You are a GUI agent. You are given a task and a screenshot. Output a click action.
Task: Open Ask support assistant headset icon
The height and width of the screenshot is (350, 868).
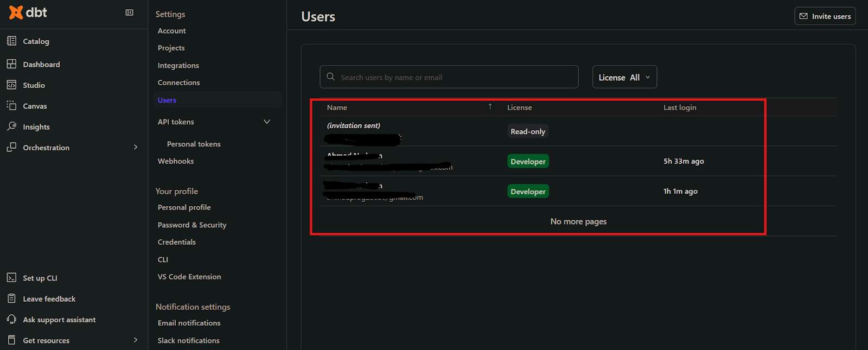11,320
